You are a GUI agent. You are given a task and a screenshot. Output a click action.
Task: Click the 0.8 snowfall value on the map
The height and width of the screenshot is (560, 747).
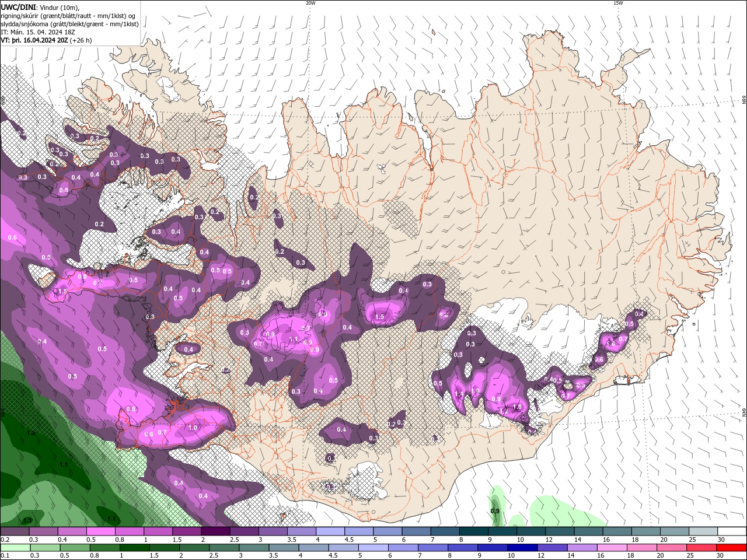click(x=131, y=409)
